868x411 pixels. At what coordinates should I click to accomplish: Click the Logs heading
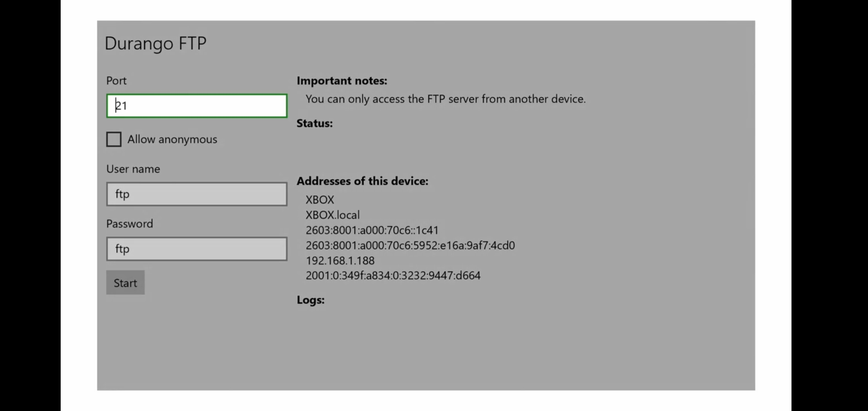pos(311,300)
